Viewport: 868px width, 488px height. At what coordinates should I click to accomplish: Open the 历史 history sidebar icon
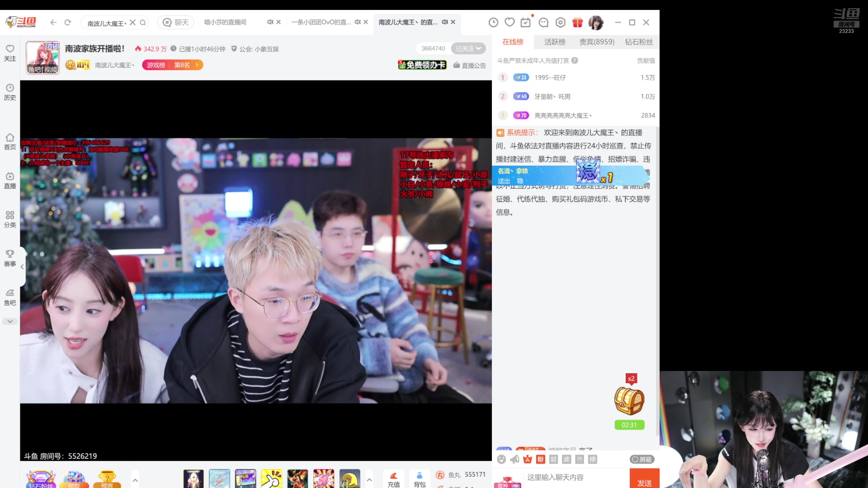(x=10, y=91)
